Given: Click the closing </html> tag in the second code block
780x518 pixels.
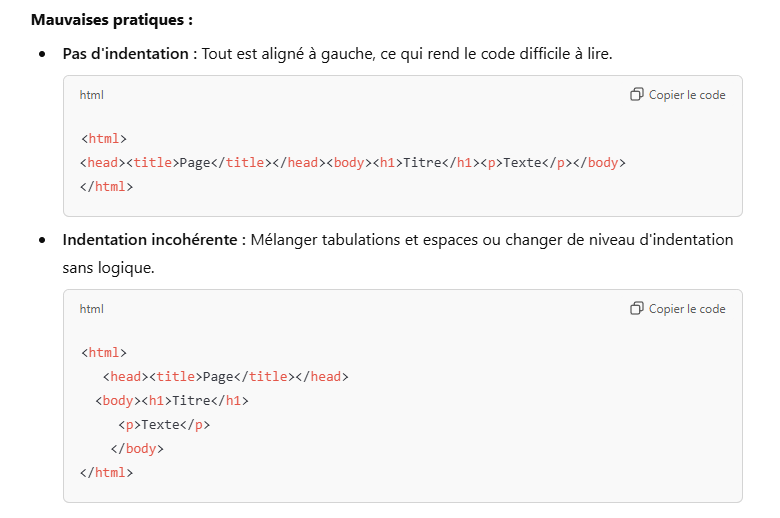Looking at the screenshot, I should tap(106, 472).
